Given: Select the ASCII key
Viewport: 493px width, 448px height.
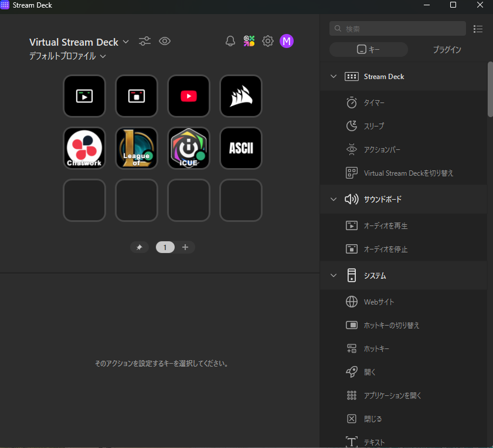Looking at the screenshot, I should click(x=241, y=148).
